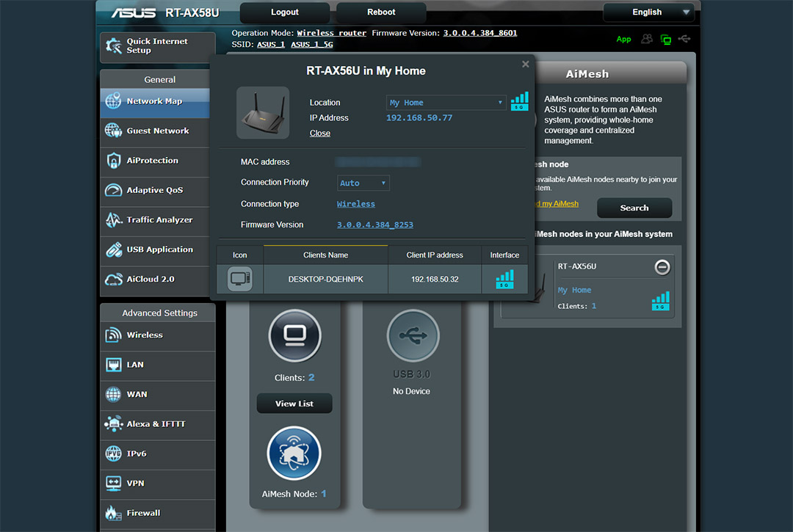The image size is (793, 532).
Task: Click client IP address 192.168.50.32
Action: pyautogui.click(x=435, y=280)
